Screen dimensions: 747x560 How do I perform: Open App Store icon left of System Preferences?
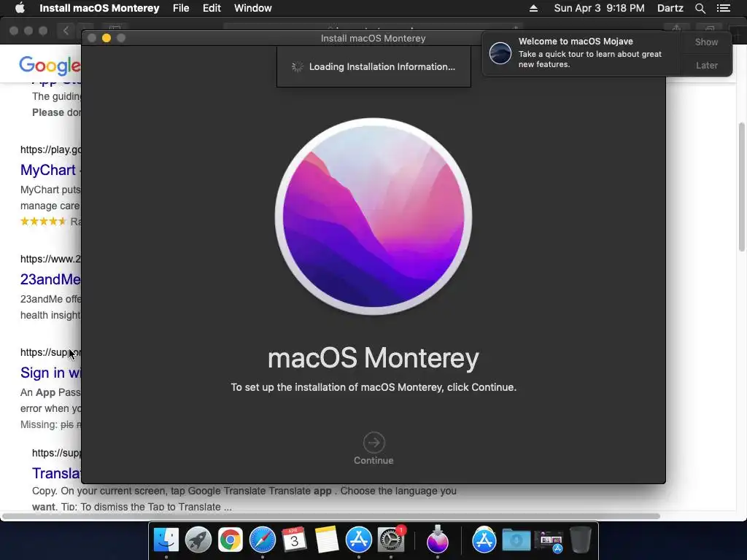[358, 540]
